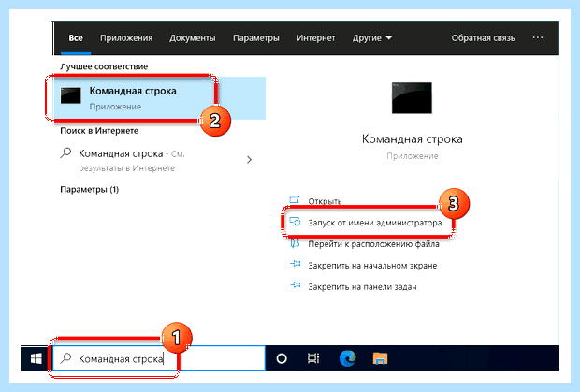Click the search magnifier icon in taskbar
580x392 pixels.
(x=65, y=357)
